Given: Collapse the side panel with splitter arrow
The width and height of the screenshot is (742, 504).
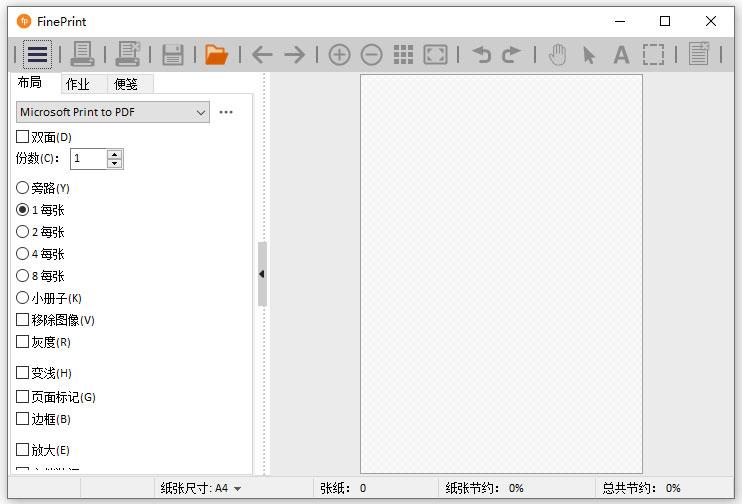Looking at the screenshot, I should (262, 274).
